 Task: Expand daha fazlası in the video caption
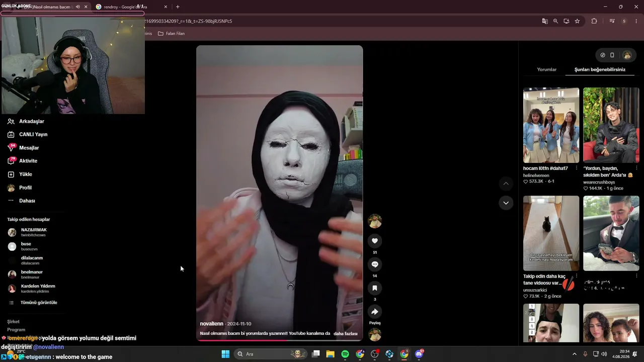(345, 333)
